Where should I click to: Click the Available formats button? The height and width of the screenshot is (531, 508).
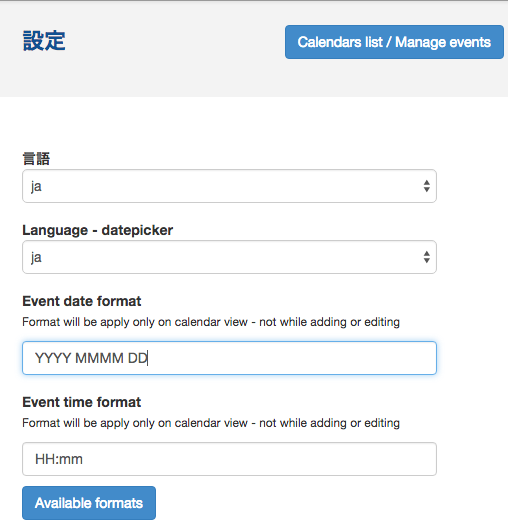(x=89, y=503)
